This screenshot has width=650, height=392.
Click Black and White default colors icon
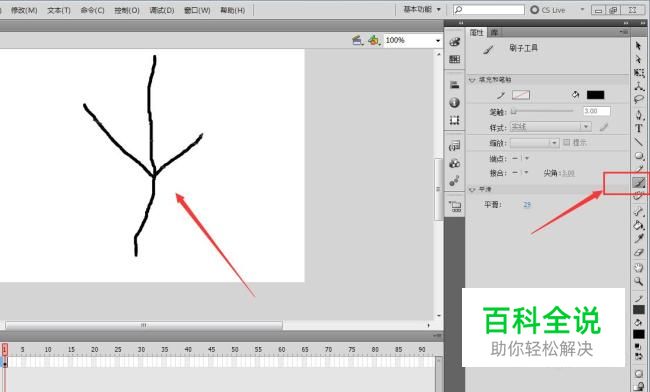point(639,347)
